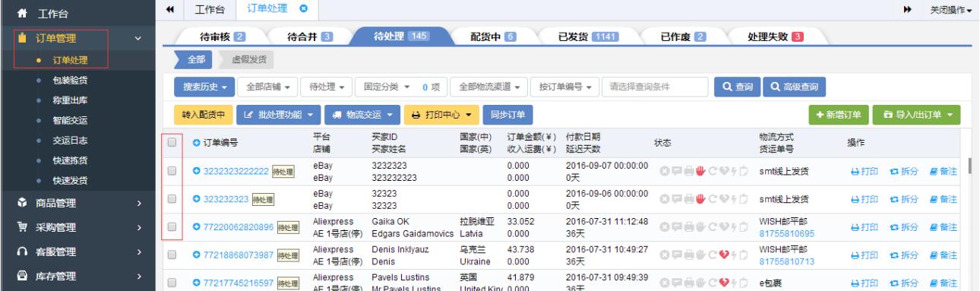The image size is (980, 291).
Task: Expand order 323232323 with the plus icon
Action: (x=196, y=199)
